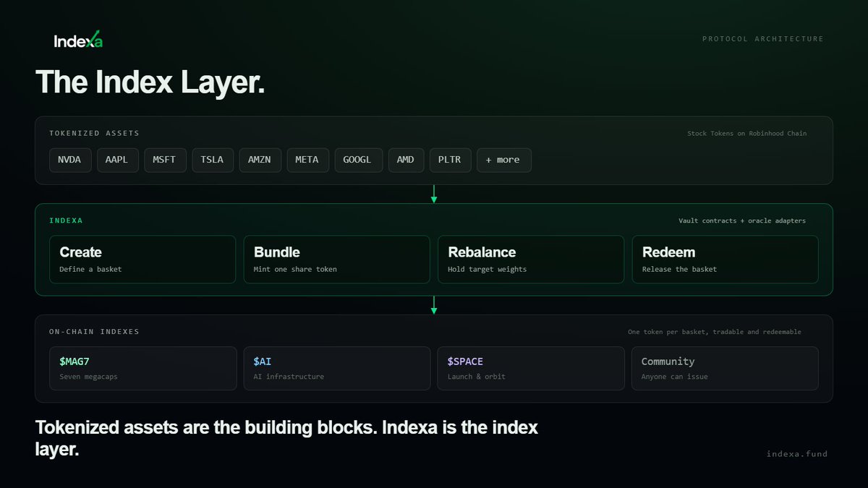
Task: Select the AMD stock token chip
Action: 406,160
